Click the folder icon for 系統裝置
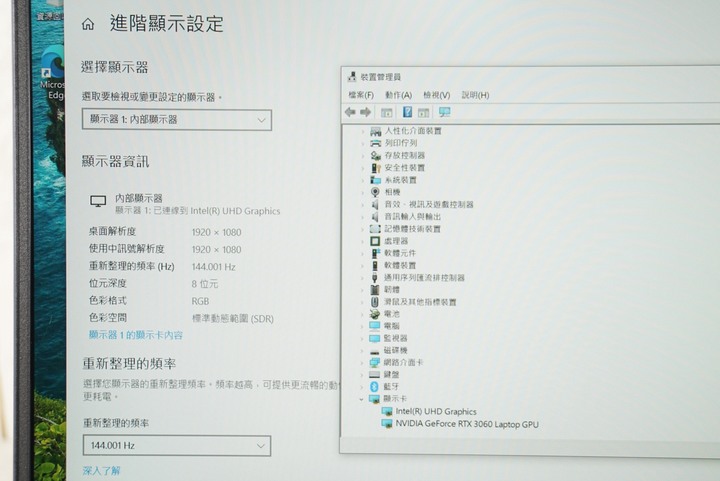The image size is (720, 481). pyautogui.click(x=376, y=180)
